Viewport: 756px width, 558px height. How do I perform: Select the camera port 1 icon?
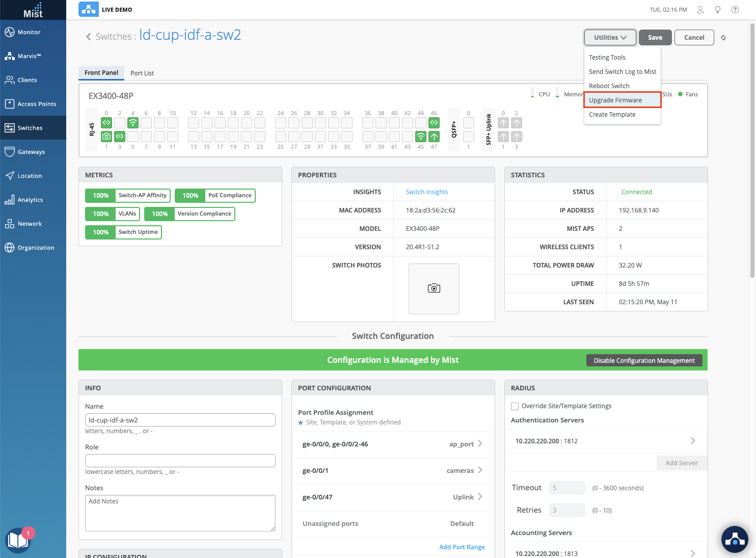(x=106, y=137)
